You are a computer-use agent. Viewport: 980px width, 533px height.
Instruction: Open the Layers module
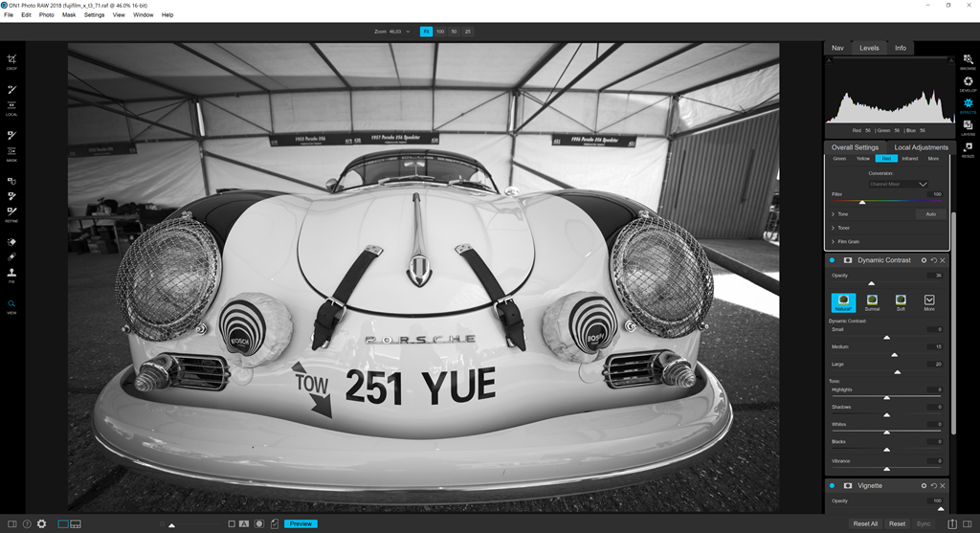pos(968,126)
